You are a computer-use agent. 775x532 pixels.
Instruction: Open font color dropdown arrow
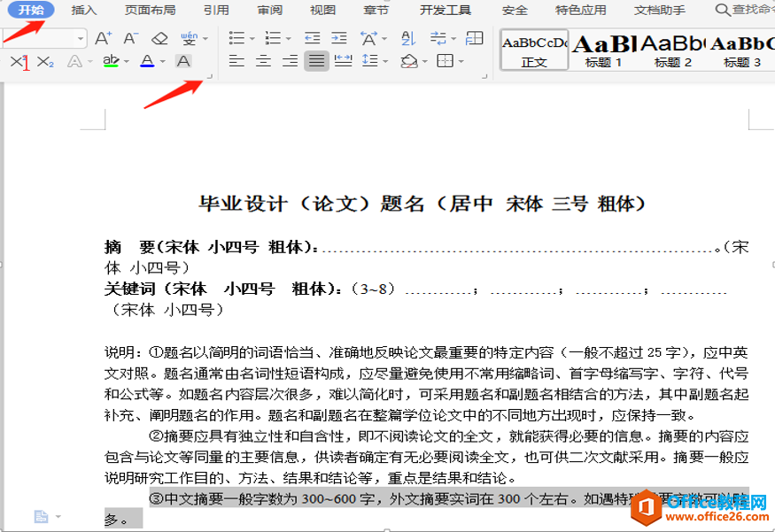coord(163,62)
